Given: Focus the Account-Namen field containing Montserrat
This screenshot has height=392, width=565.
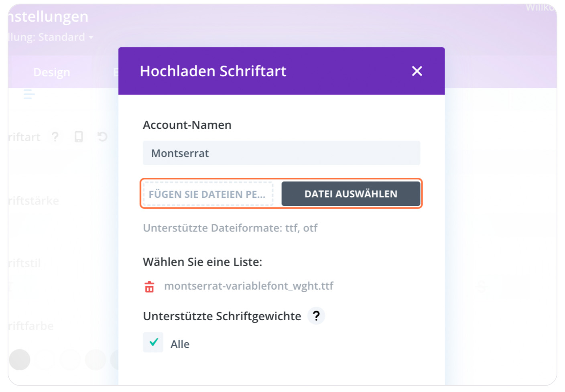Looking at the screenshot, I should pos(281,153).
